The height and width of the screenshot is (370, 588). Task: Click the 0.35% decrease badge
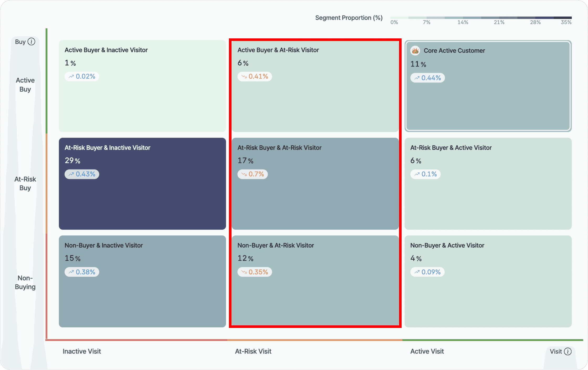tap(255, 272)
